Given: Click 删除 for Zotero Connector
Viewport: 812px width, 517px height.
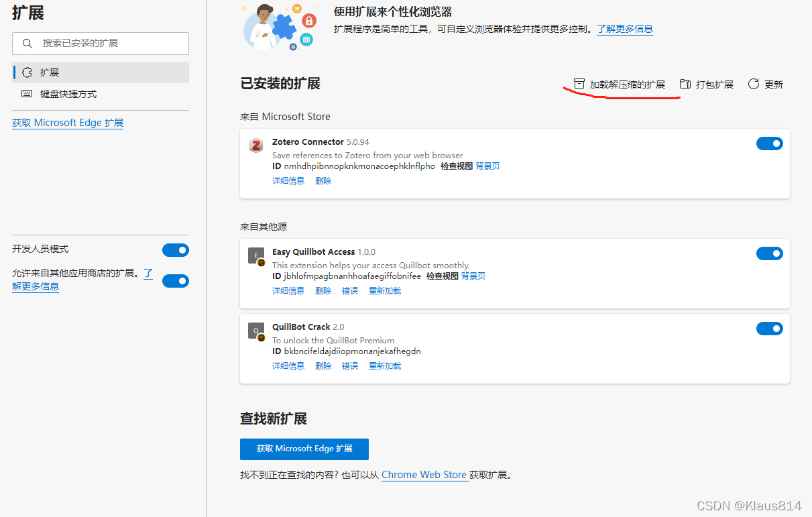Looking at the screenshot, I should pyautogui.click(x=323, y=181).
